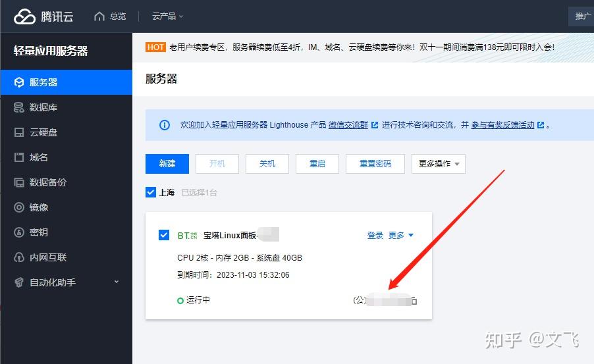Open the 云产品 dropdown menu
Viewport: 594px width, 364px height.
(167, 16)
